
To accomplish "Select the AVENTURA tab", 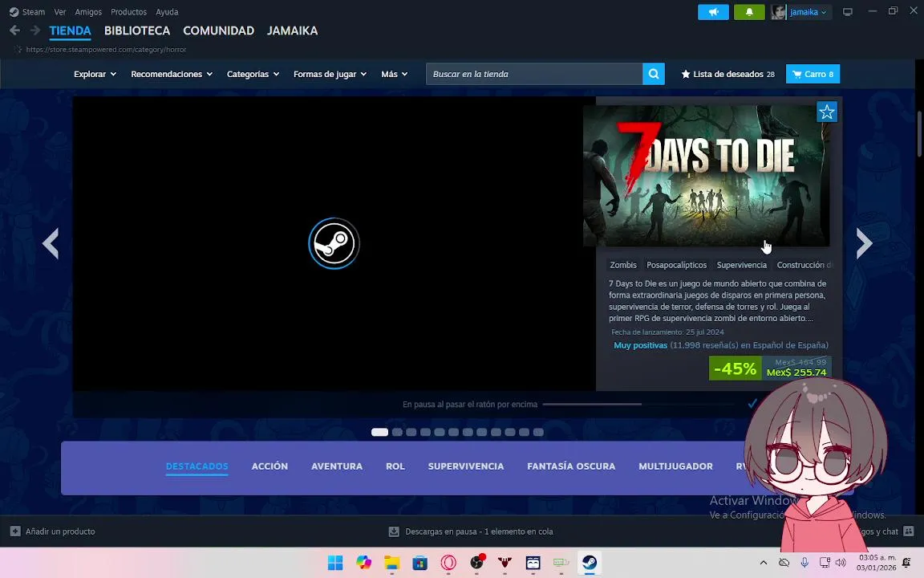I will point(337,466).
